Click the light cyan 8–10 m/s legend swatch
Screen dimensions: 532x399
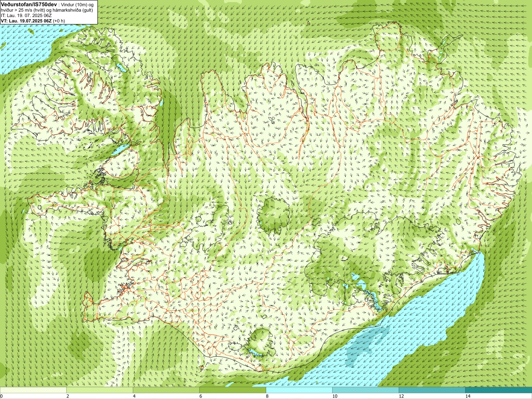pos(299,390)
